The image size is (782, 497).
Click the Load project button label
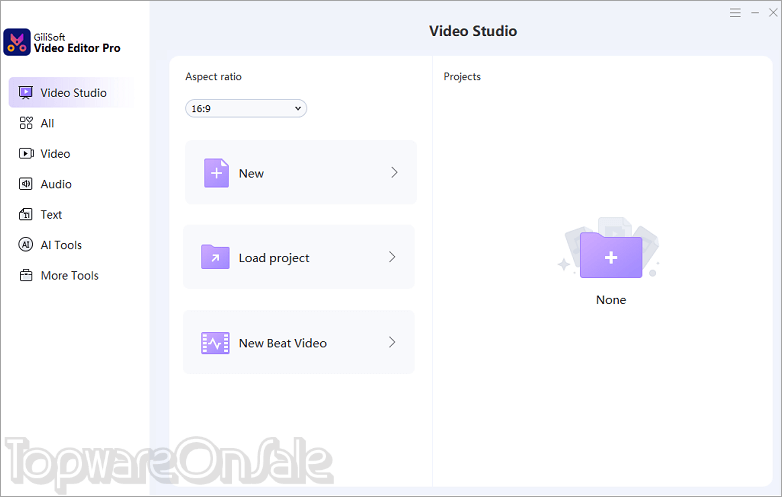[274, 258]
